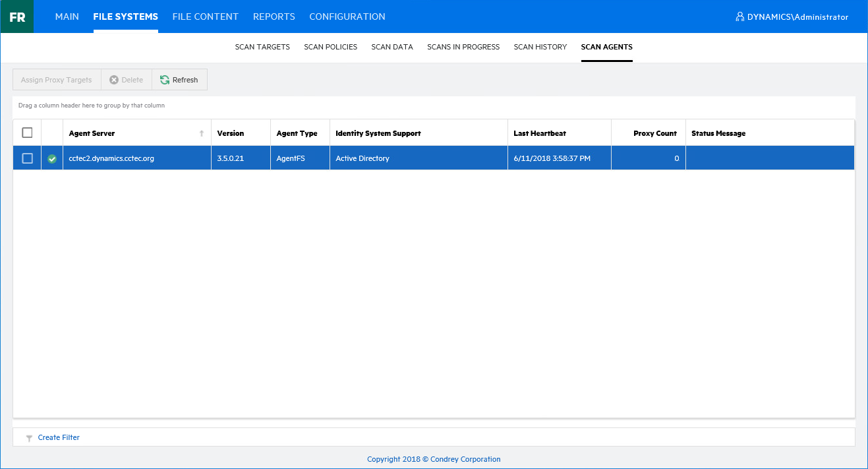Click the FR application logo

click(17, 17)
